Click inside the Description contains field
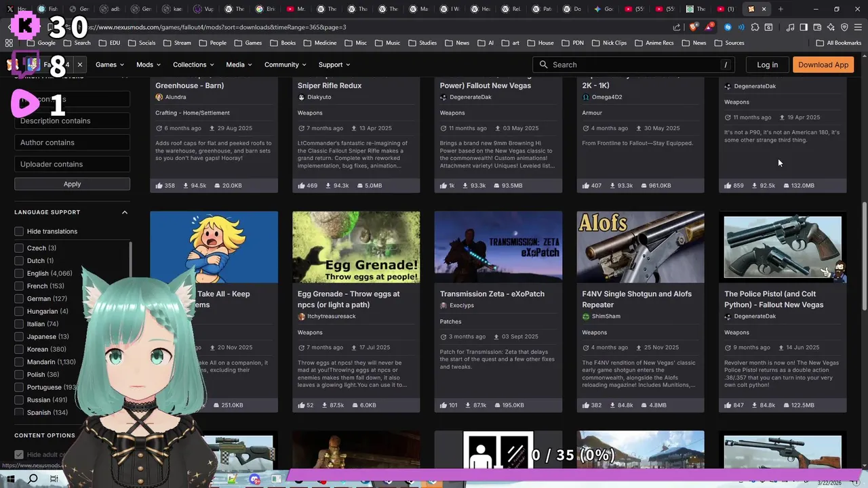 72,121
